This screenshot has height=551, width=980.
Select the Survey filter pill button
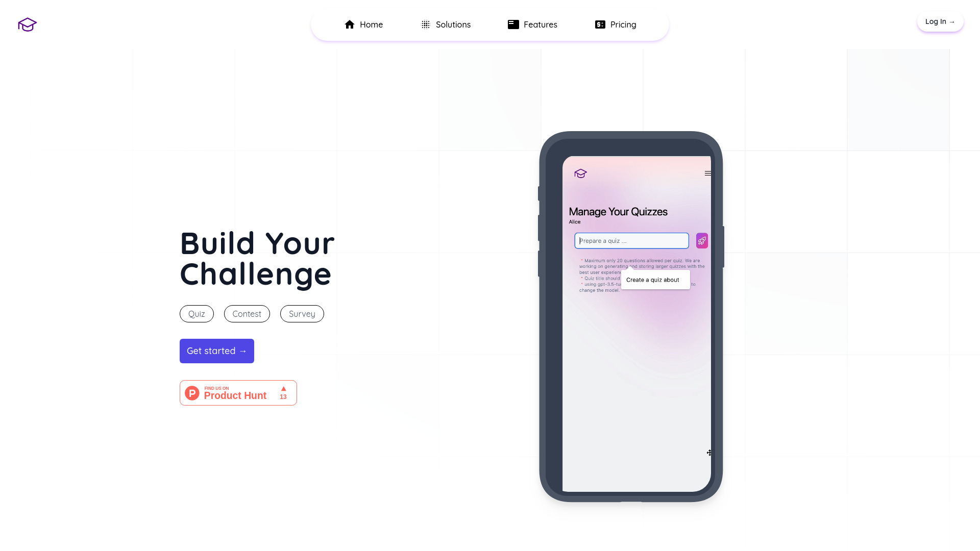point(302,313)
